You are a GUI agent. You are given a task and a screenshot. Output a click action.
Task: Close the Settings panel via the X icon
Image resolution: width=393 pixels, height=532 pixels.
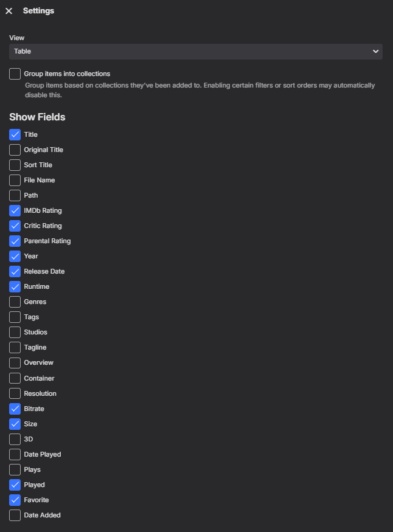point(8,10)
